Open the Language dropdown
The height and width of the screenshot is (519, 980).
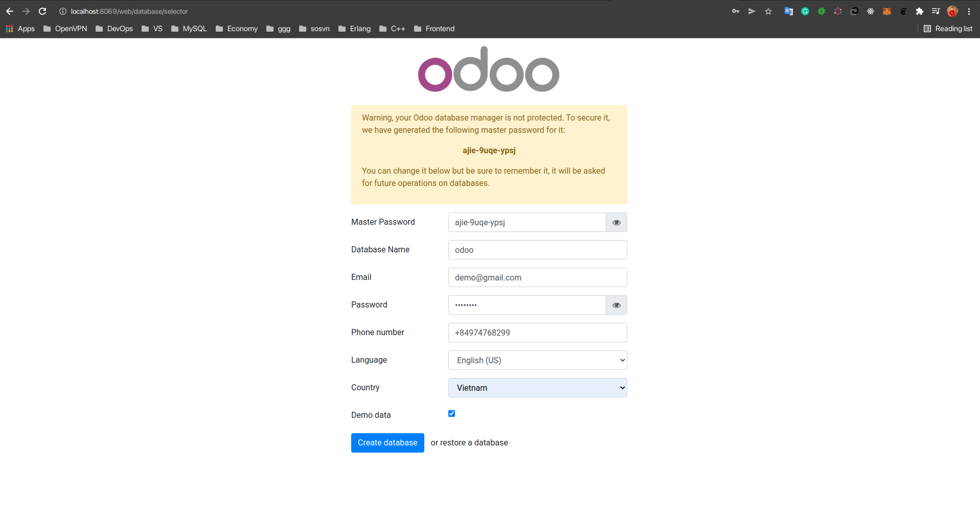point(538,360)
